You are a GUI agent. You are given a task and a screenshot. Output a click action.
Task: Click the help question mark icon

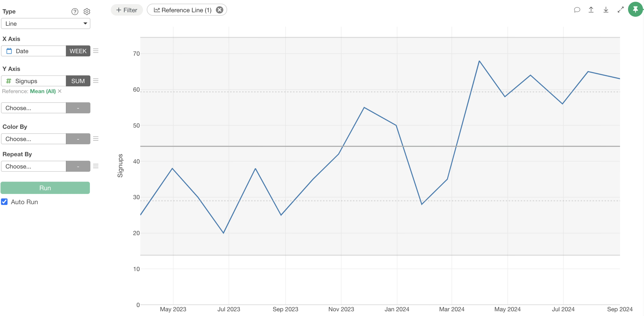click(x=75, y=12)
